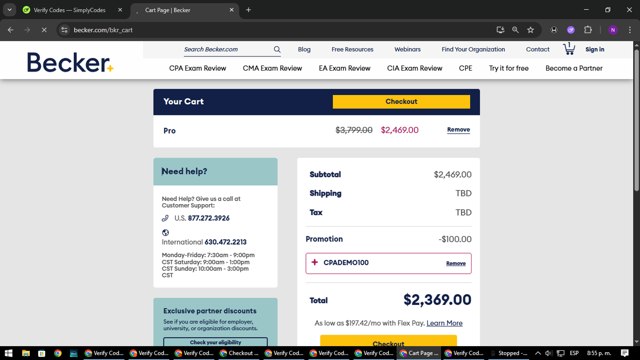Show hidden system tray icons chevron
This screenshot has width=640, height=360.
click(x=538, y=353)
